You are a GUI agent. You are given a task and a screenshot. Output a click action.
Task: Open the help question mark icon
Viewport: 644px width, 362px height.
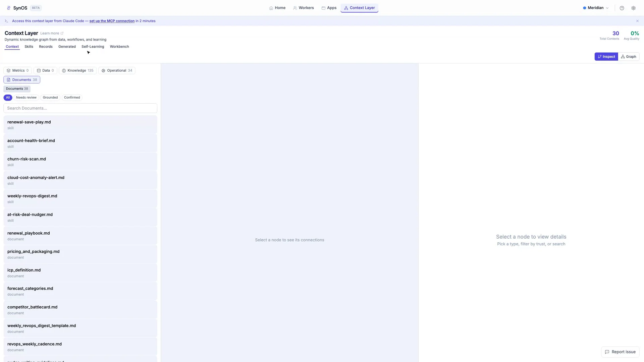[x=622, y=8]
